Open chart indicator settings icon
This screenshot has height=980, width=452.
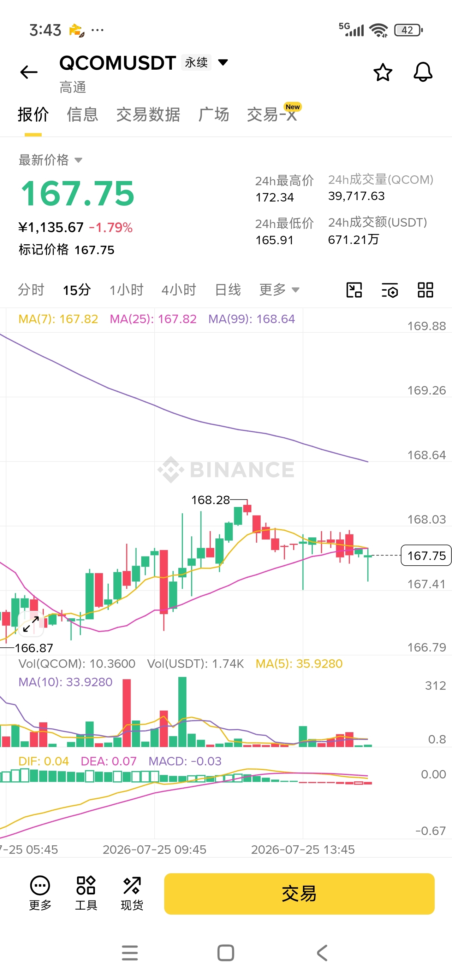coord(389,290)
